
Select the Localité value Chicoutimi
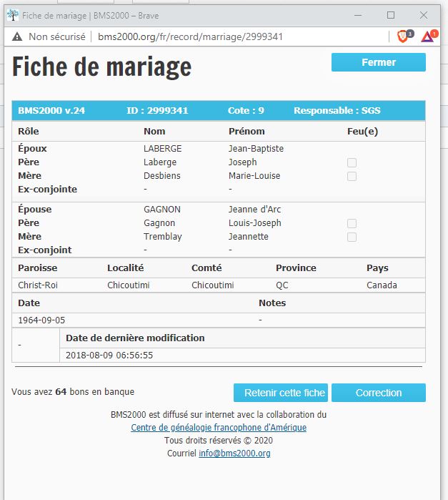coord(129,285)
